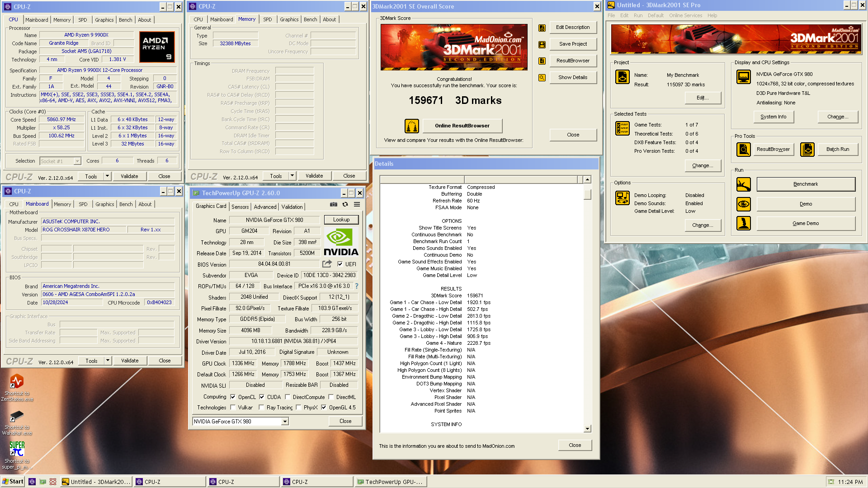
Task: Click the BIOS export share icon
Action: click(327, 264)
